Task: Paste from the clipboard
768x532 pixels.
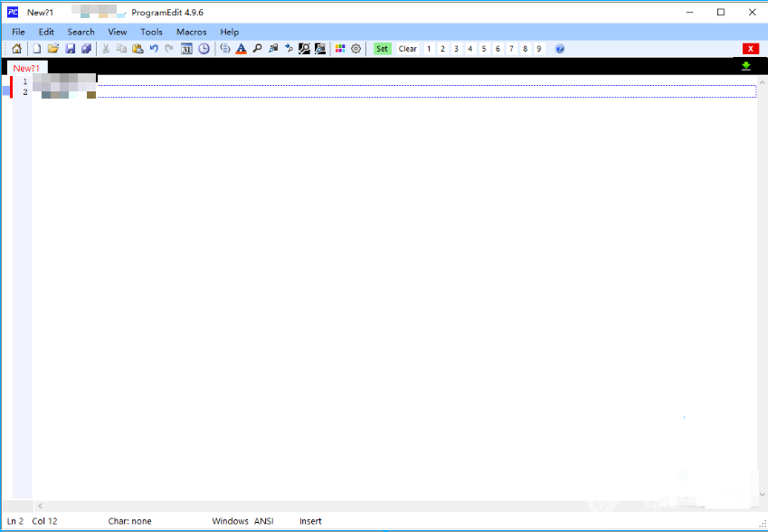Action: 137,49
